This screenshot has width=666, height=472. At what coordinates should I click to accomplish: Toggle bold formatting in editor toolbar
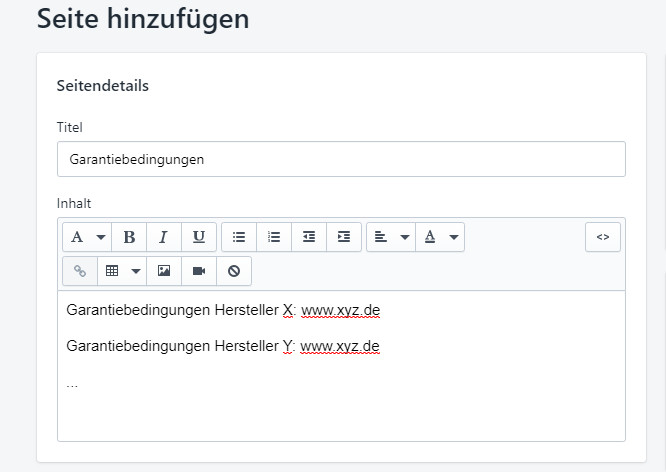(x=129, y=237)
